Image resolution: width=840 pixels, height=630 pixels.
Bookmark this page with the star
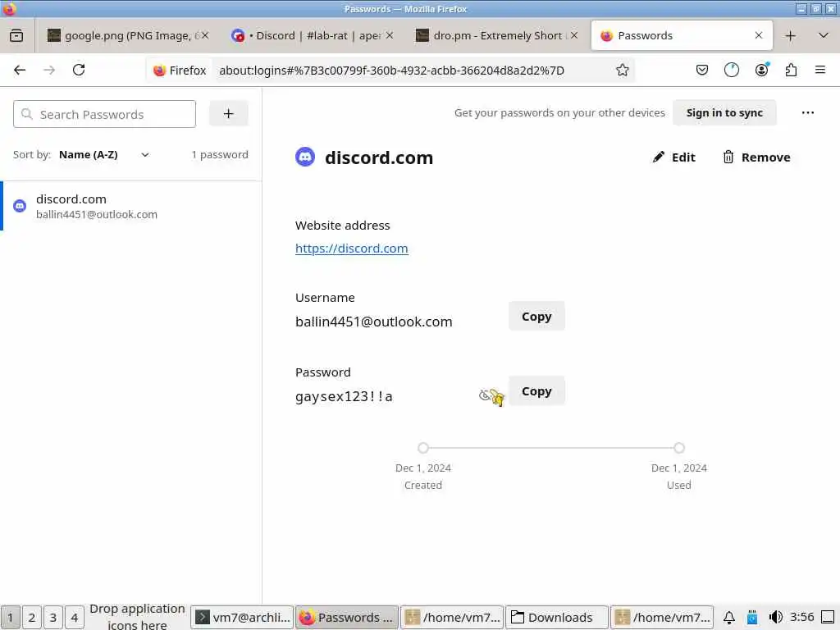tap(622, 71)
